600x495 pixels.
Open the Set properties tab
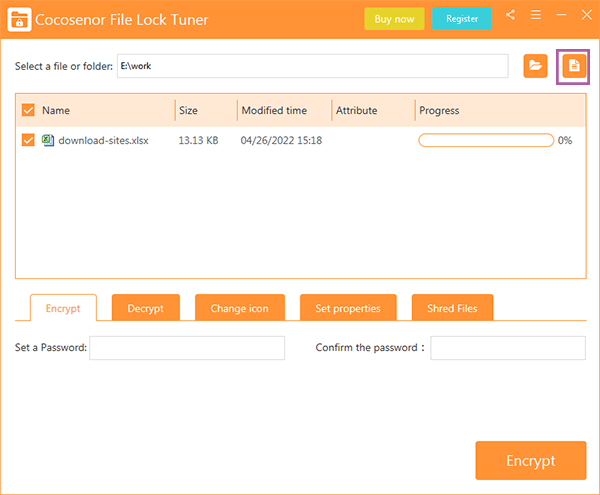348,308
